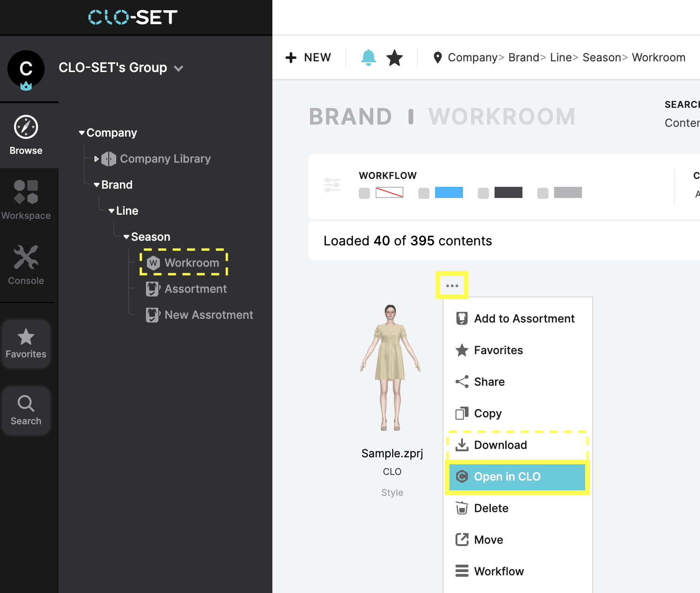
Task: Toggle checkbox beside the light gray workflow swatch
Action: pyautogui.click(x=543, y=193)
